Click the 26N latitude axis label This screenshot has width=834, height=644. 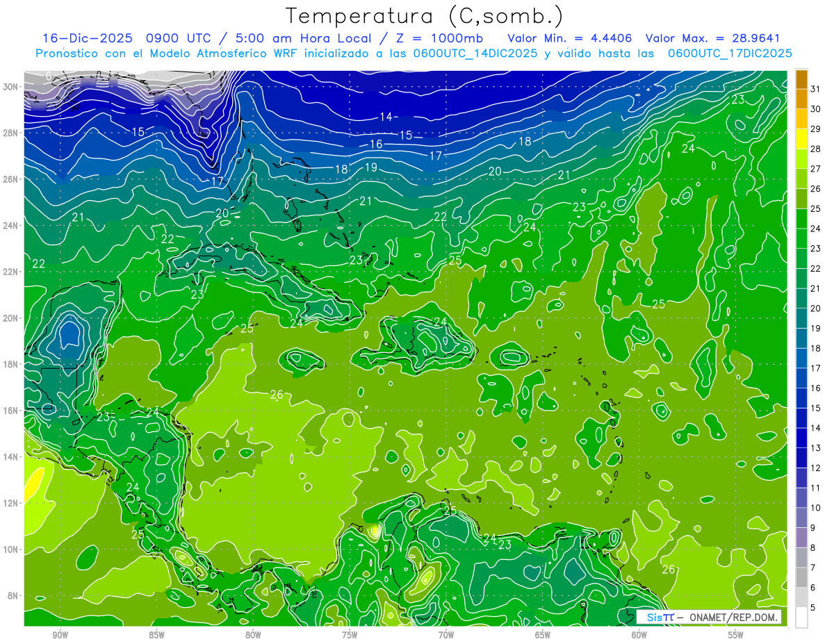(x=12, y=179)
